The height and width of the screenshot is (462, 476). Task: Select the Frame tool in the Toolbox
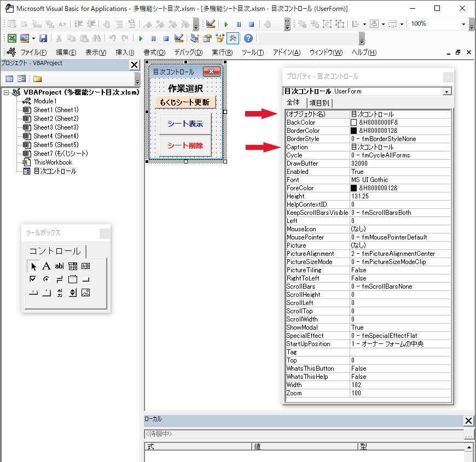[73, 279]
